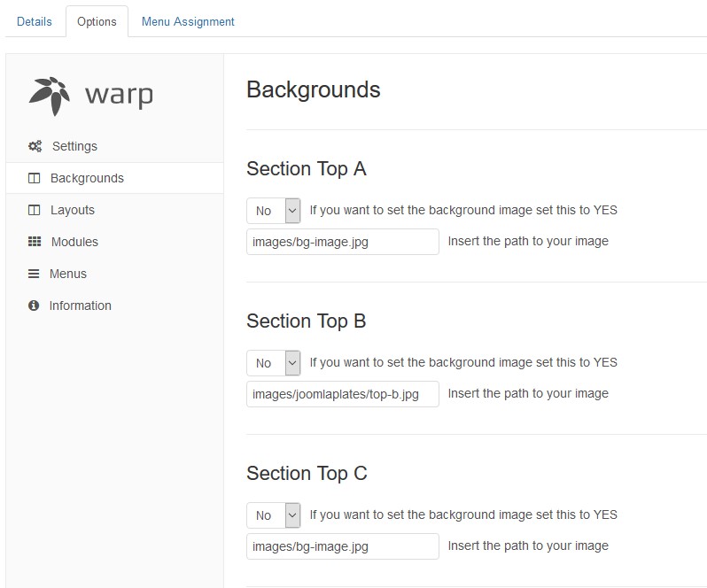Image resolution: width=707 pixels, height=588 pixels.
Task: Switch to the Details tab
Action: (x=35, y=21)
